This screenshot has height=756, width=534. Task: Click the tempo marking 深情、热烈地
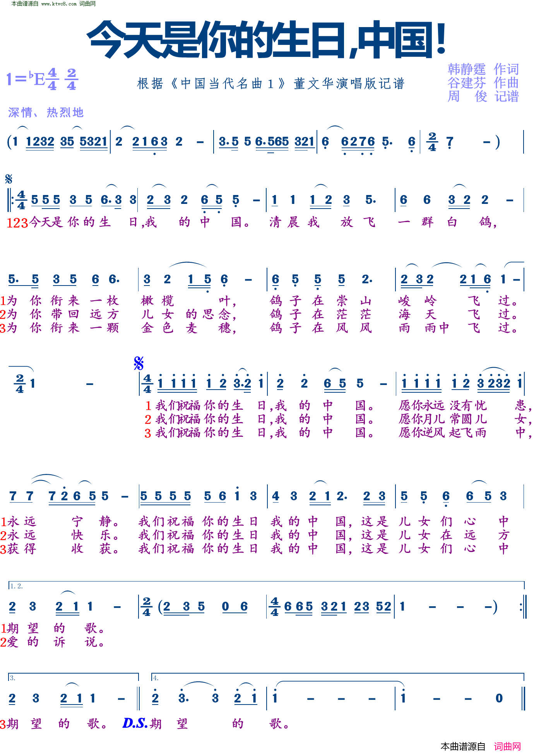(x=46, y=113)
